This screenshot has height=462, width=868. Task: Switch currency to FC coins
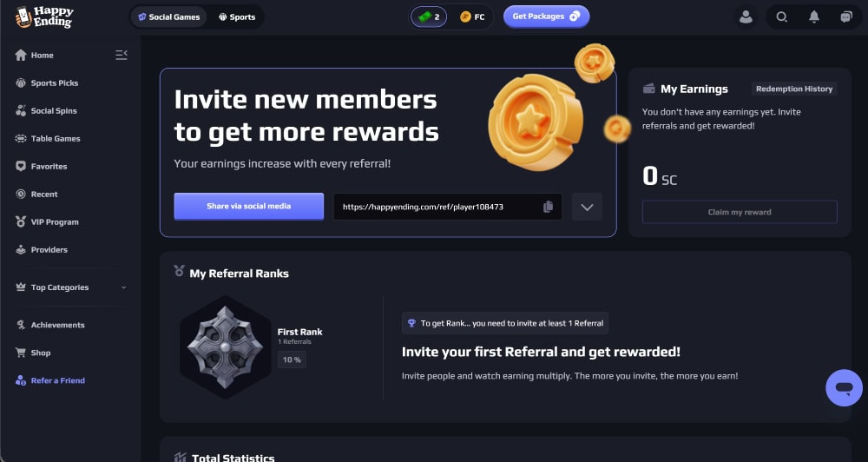tap(472, 17)
